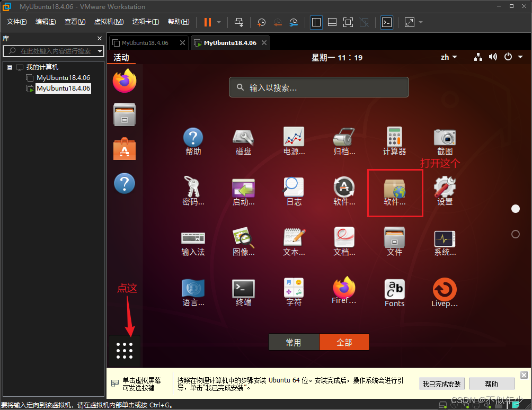Open Language Support (语言) app

pos(193,292)
